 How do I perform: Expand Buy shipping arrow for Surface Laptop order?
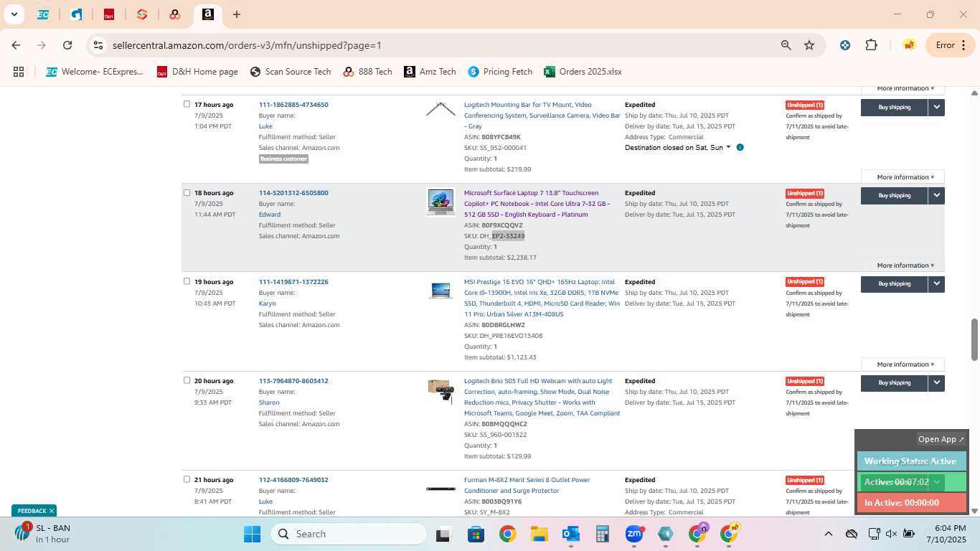(936, 195)
